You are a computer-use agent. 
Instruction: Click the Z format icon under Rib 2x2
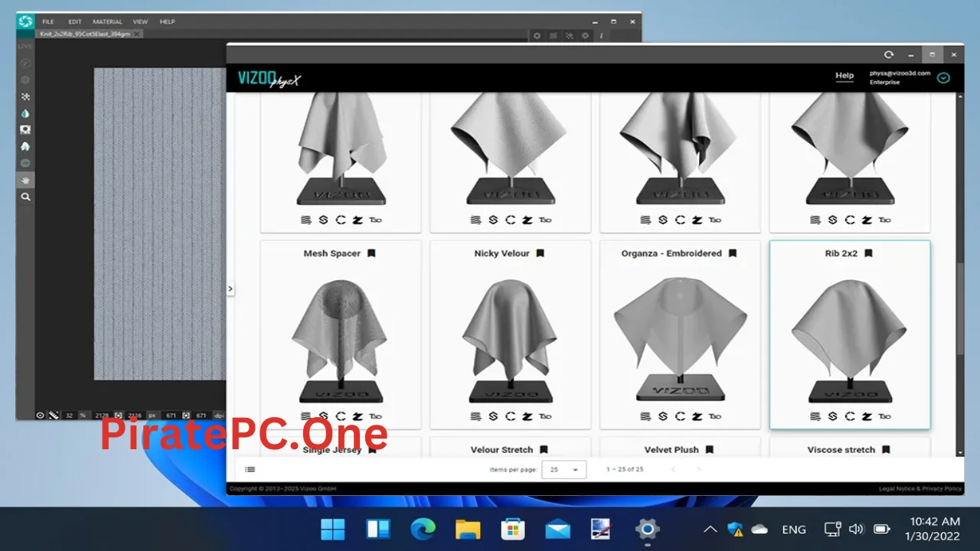pyautogui.click(x=867, y=416)
